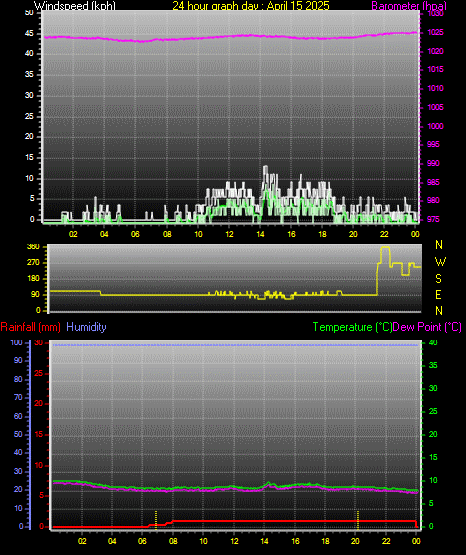This screenshot has width=466, height=555.
Task: Click the 18 hour label under windspeed chart
Action: (322, 234)
